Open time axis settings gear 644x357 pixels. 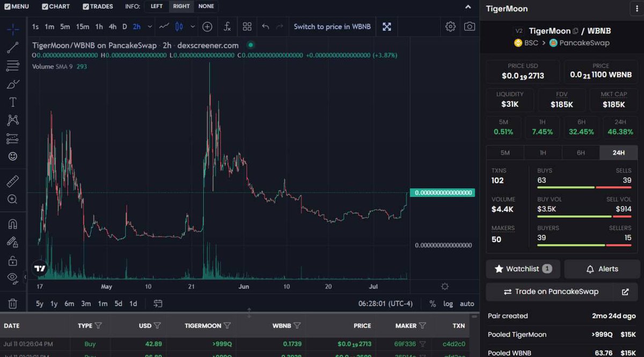pos(445,286)
